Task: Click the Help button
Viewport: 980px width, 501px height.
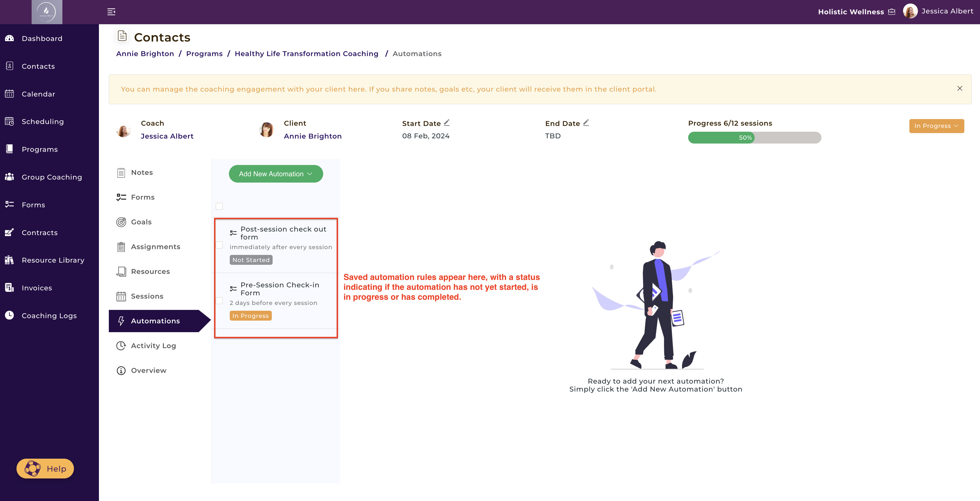Action: 45,469
